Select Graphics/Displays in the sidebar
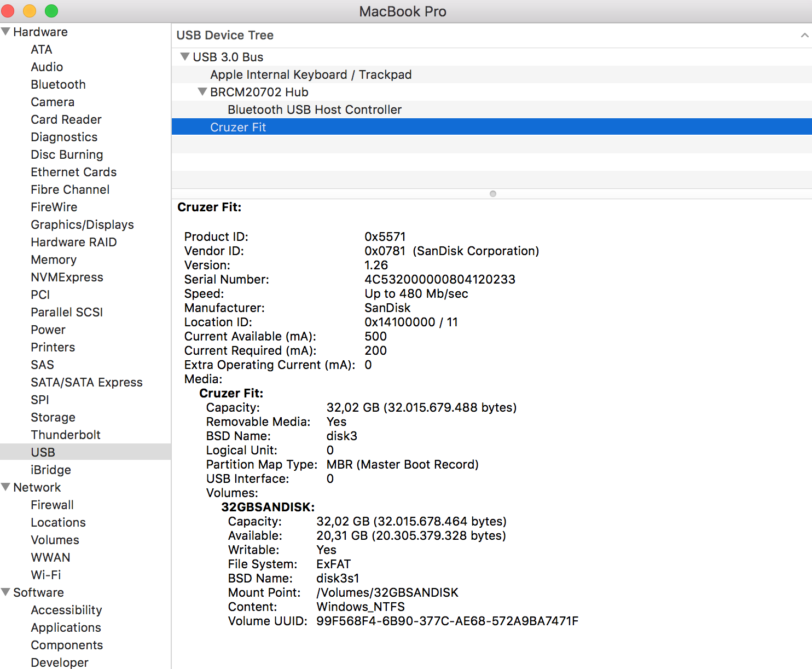This screenshot has width=812, height=669. 82,224
